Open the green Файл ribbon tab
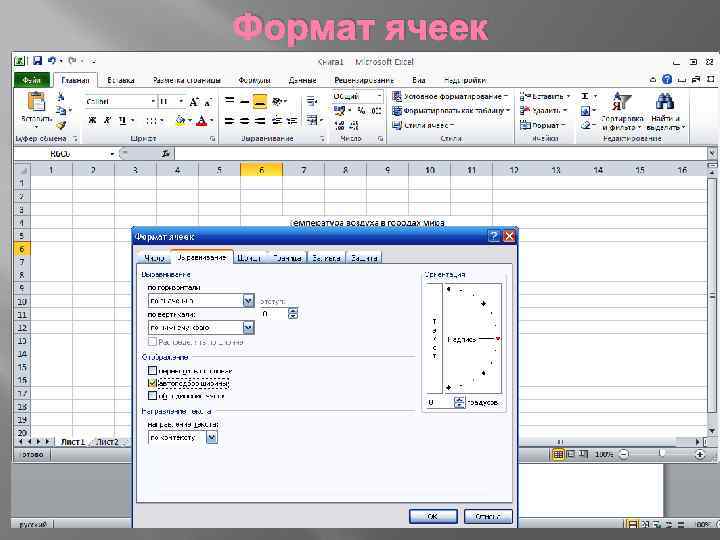Image resolution: width=720 pixels, height=540 pixels. click(32, 80)
